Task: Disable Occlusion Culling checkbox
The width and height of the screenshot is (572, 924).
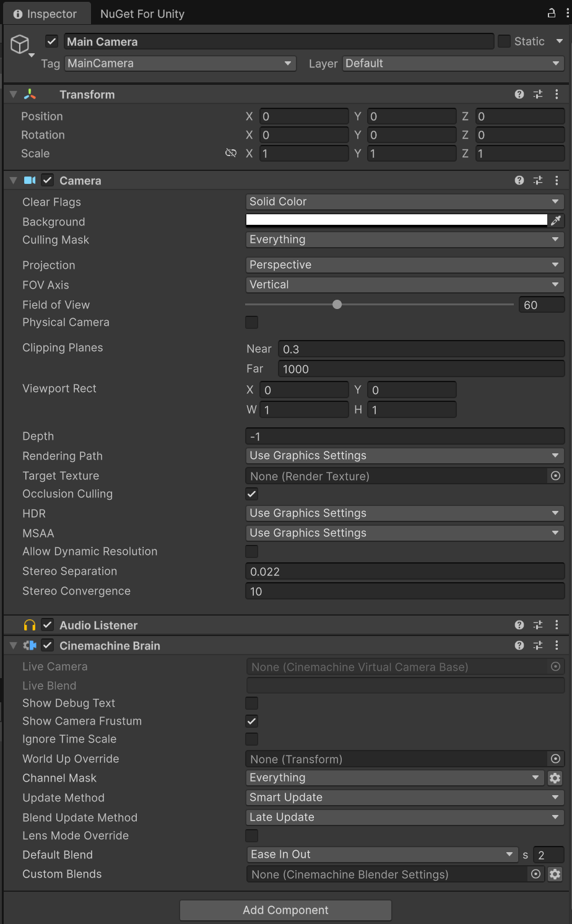Action: 251,494
